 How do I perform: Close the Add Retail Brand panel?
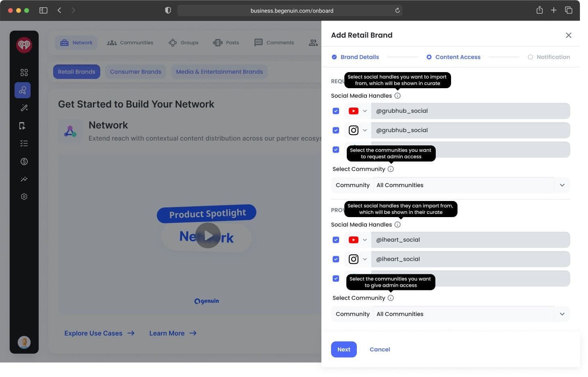point(569,35)
